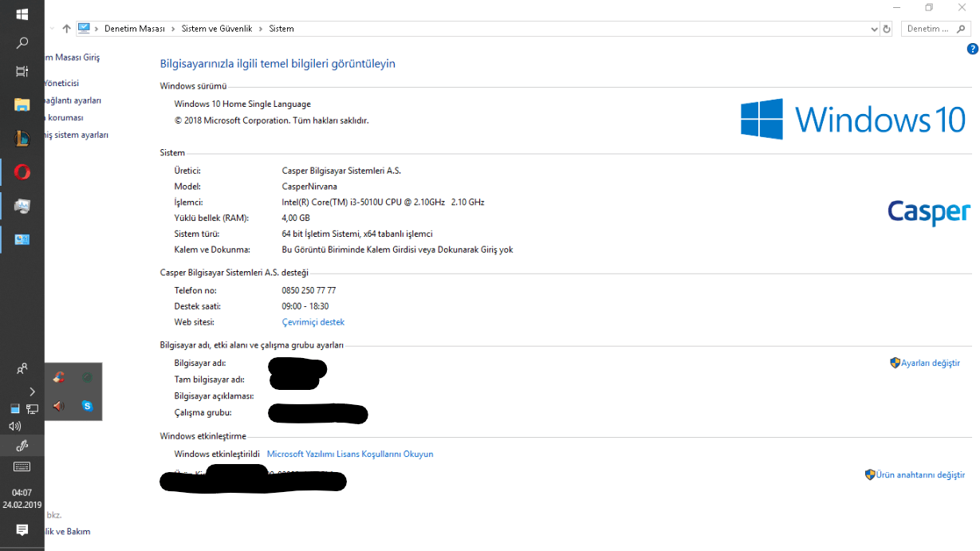
Task: Open Sistem ve Güvenlik breadcrumb
Action: (217, 29)
